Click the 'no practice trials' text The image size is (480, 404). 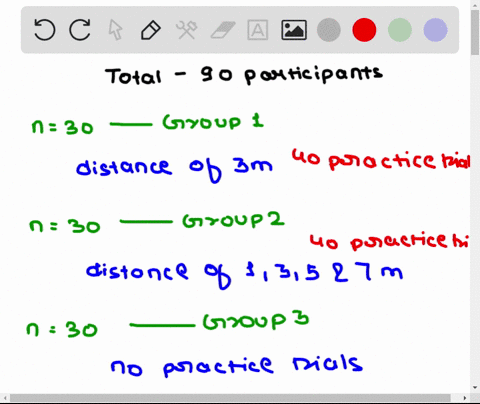[237, 366]
